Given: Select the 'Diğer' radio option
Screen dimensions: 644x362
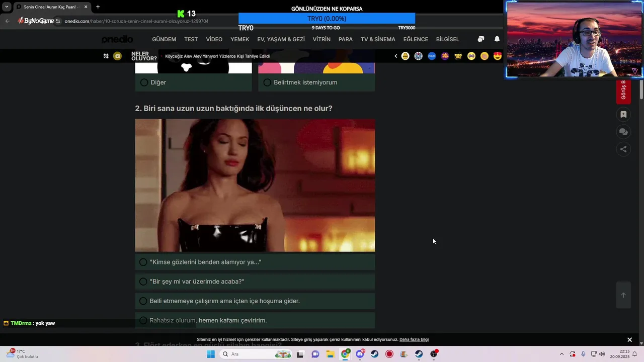Looking at the screenshot, I should tap(144, 82).
